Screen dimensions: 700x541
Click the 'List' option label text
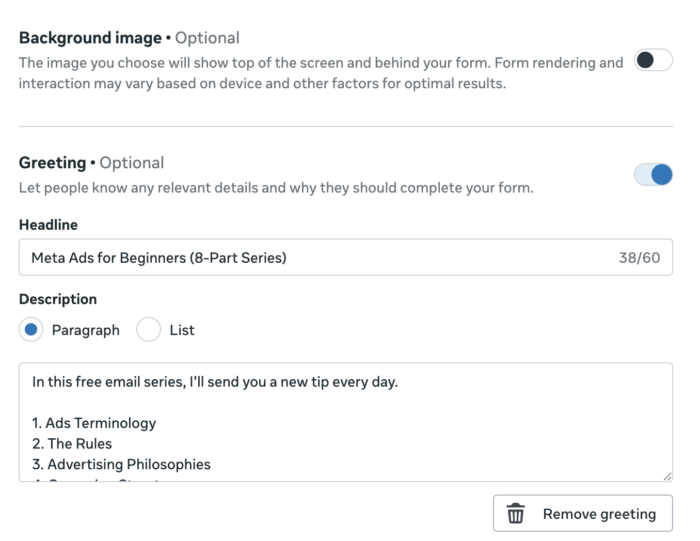(182, 330)
